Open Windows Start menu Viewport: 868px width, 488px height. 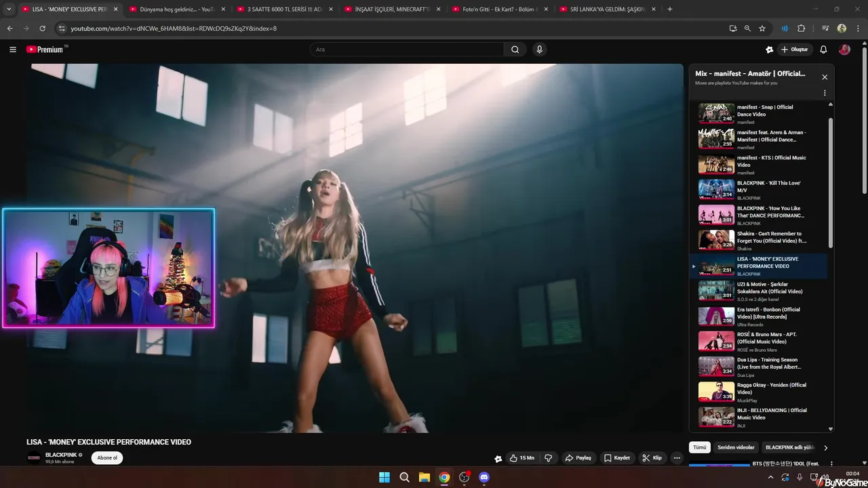point(384,477)
